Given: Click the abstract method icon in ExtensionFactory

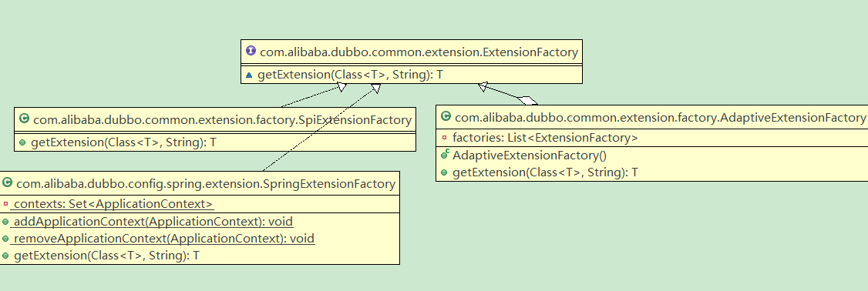Looking at the screenshot, I should pyautogui.click(x=248, y=75).
